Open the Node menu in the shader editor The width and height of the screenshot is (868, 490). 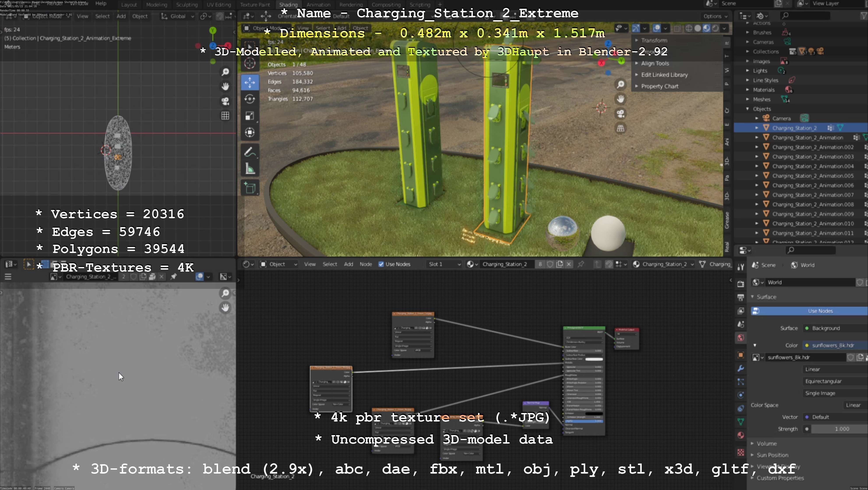(366, 264)
